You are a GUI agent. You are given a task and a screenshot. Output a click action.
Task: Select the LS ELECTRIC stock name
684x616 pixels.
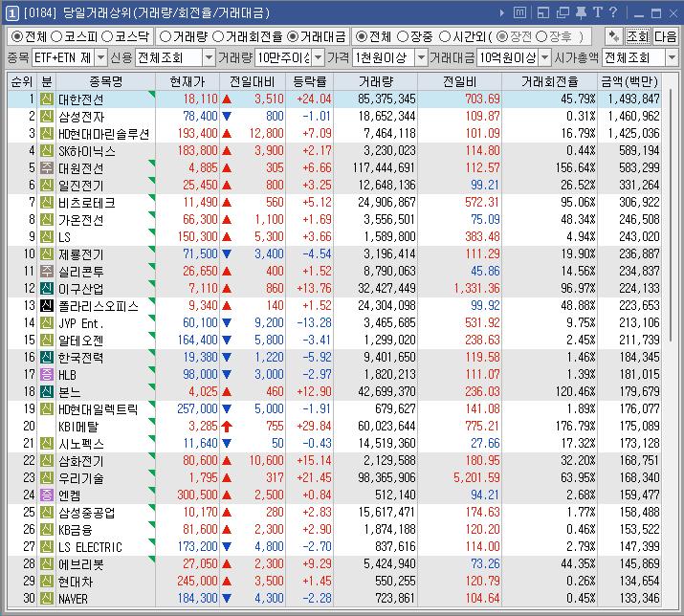(90, 546)
